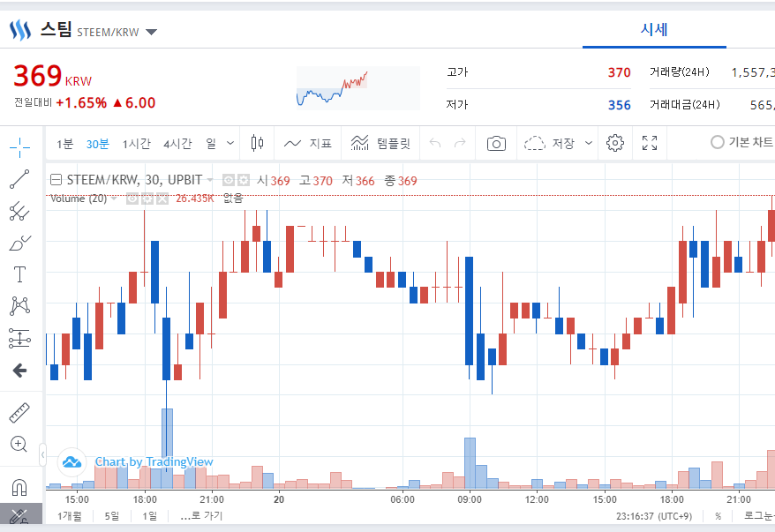
Task: Undo the last chart action
Action: (x=435, y=143)
